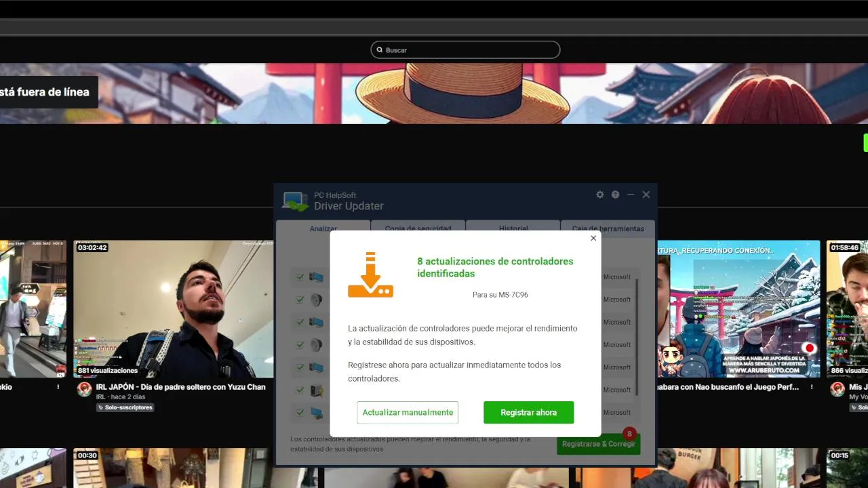Uncheck the second driver row checkbox
This screenshot has height=488, width=868.
pos(300,300)
